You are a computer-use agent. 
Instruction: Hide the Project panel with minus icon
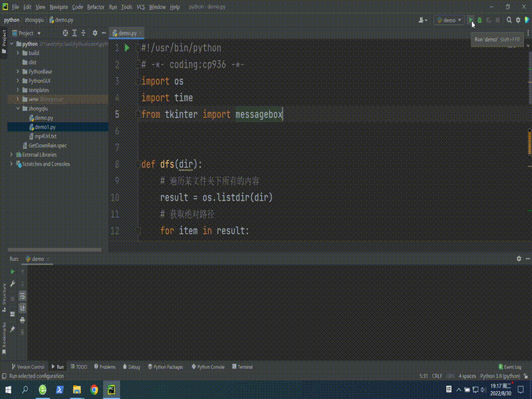click(x=104, y=33)
